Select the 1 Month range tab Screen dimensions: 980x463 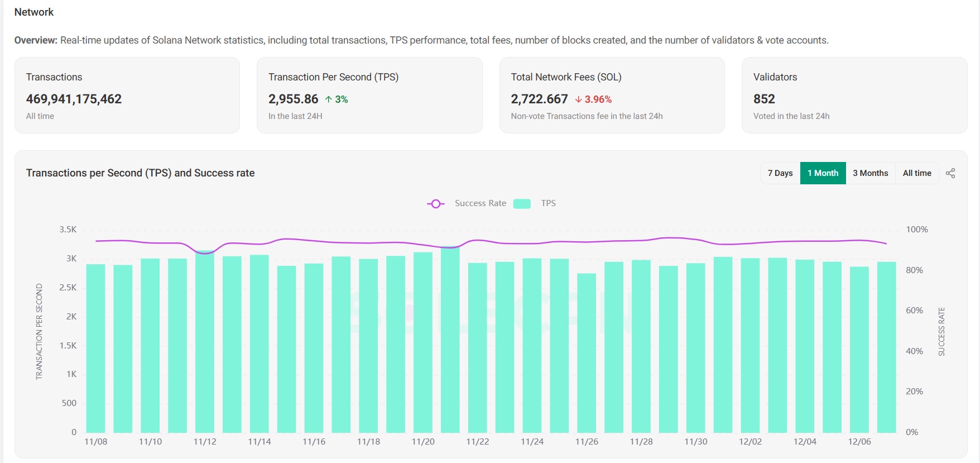(823, 173)
